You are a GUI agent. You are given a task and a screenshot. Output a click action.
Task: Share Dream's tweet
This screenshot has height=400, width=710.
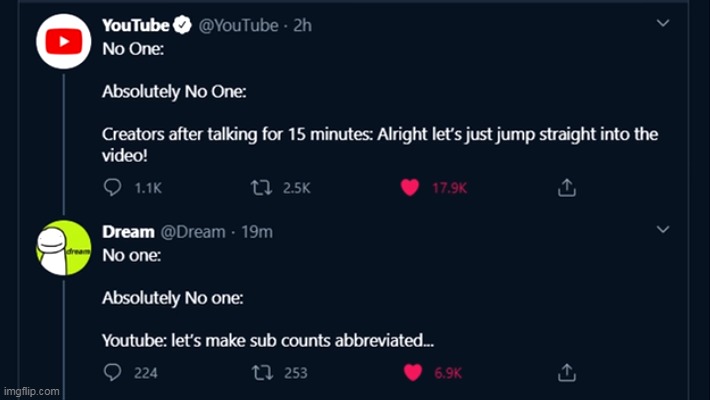point(565,373)
